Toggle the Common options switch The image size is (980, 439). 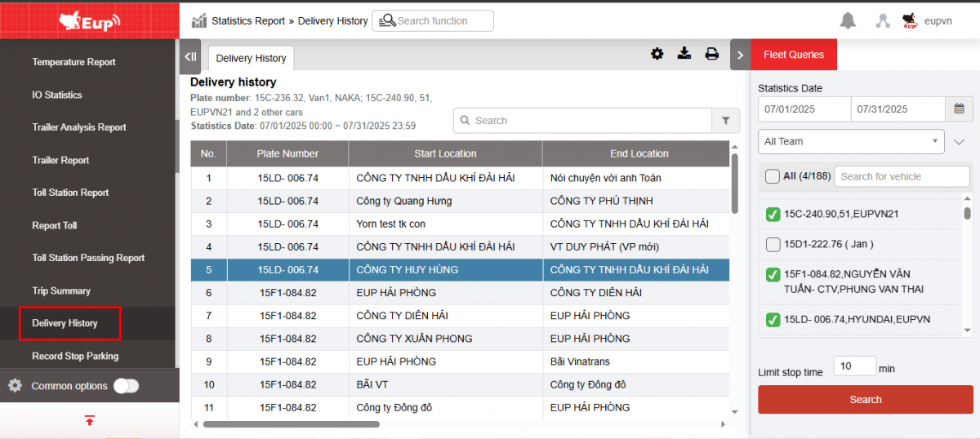126,386
